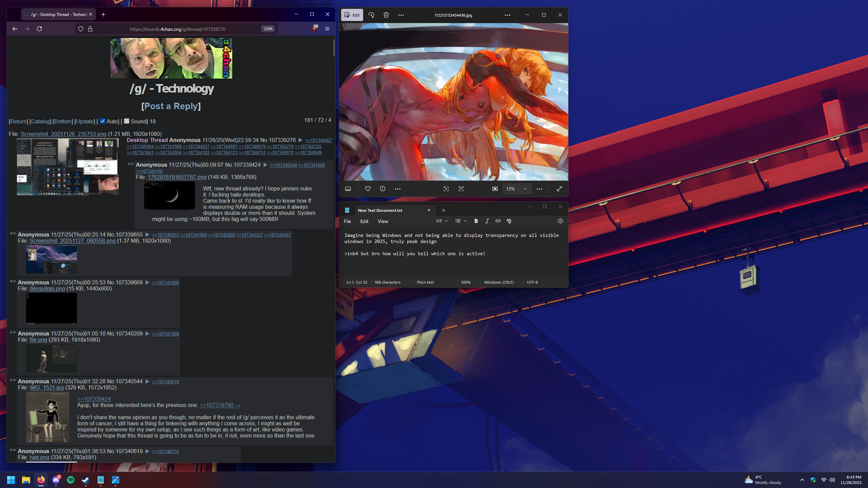Viewport: 868px width, 488px height.
Task: Show file info in the Photos viewer
Action: tap(382, 189)
